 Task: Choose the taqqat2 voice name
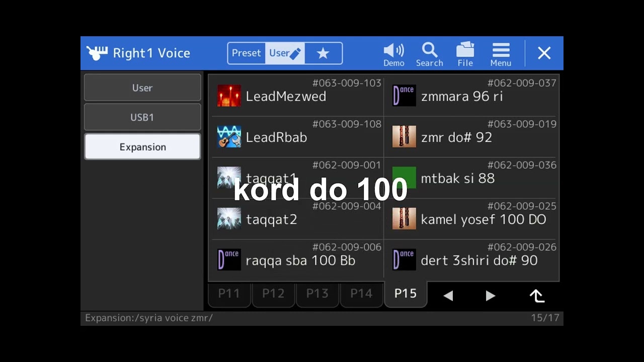(271, 220)
